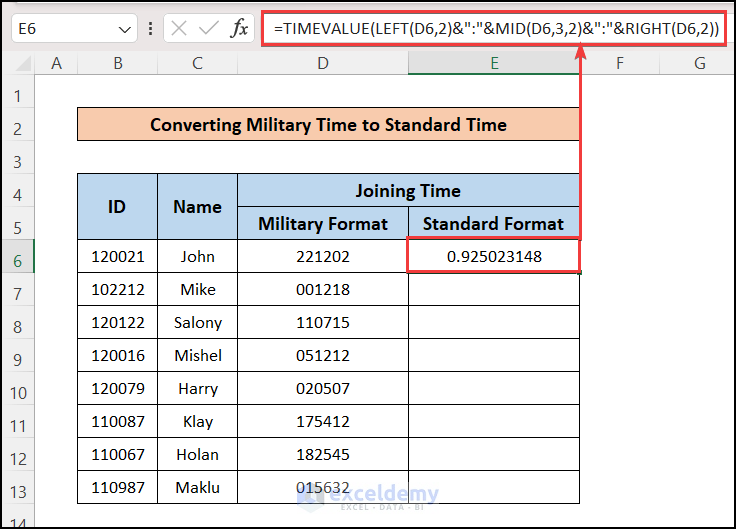Click name cell Klay
This screenshot has width=736, height=529.
pos(198,422)
